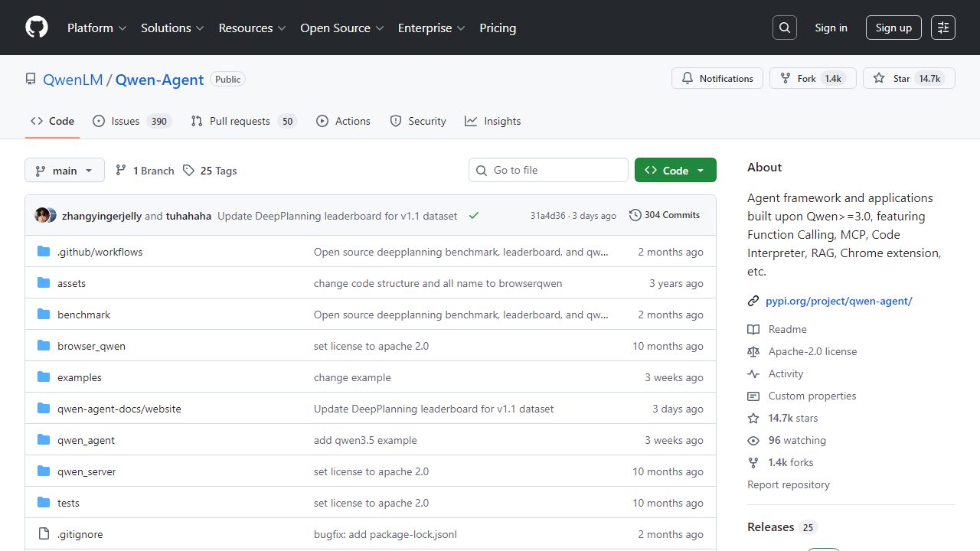The image size is (980, 551).
Task: Click the folder icon for qwen_server
Action: 44,471
